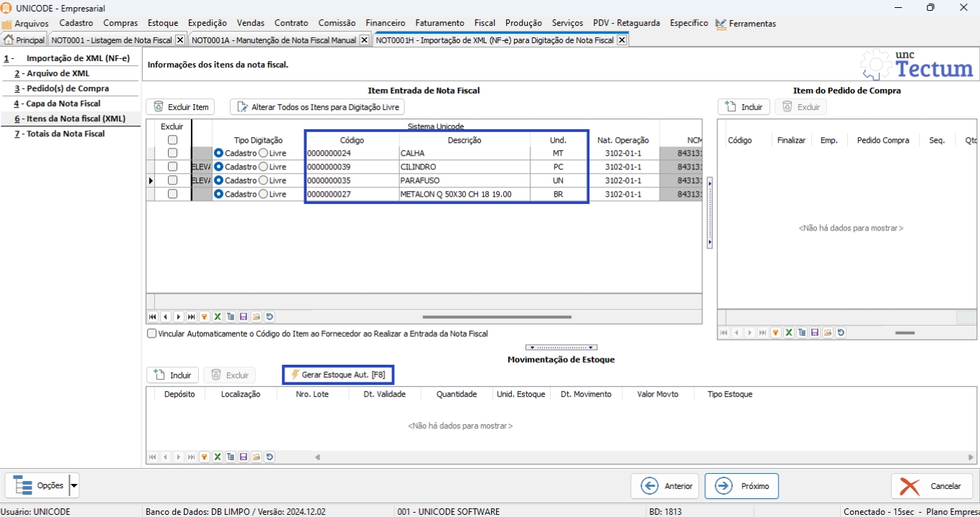This screenshot has height=517, width=980.
Task: Click the items grid horizontal scrollbar thumb
Action: (496, 317)
